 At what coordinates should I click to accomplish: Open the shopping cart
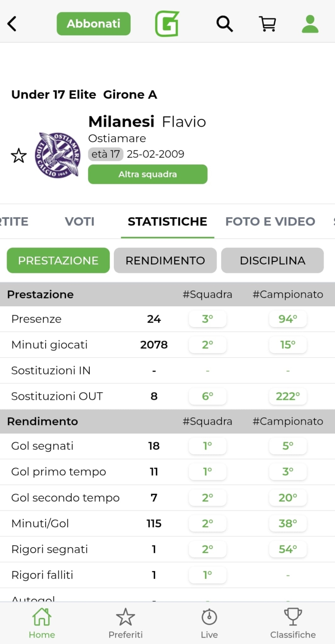pyautogui.click(x=268, y=24)
